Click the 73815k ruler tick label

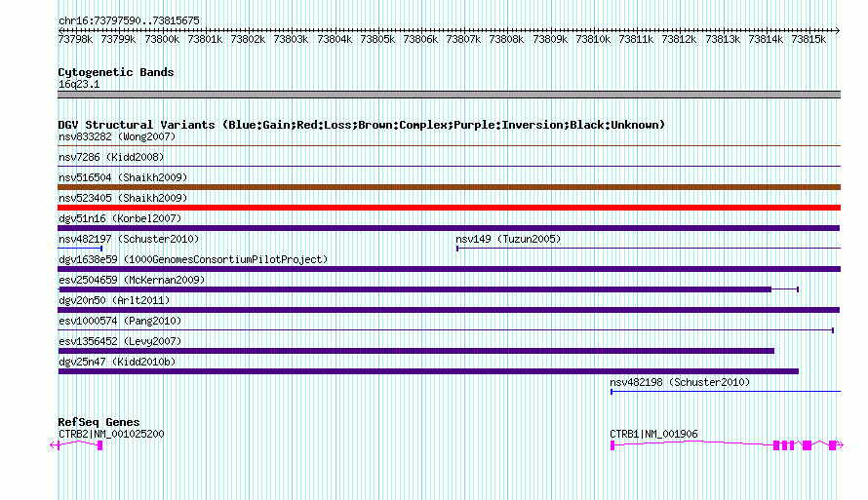tap(809, 39)
